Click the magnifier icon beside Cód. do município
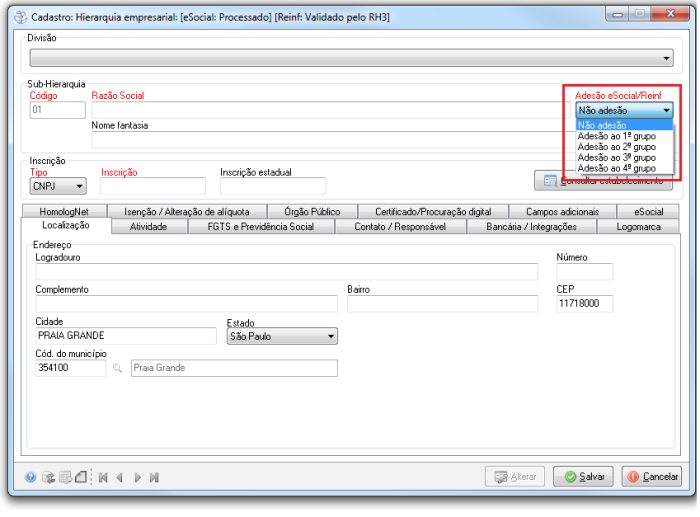700x517 pixels. point(117,369)
